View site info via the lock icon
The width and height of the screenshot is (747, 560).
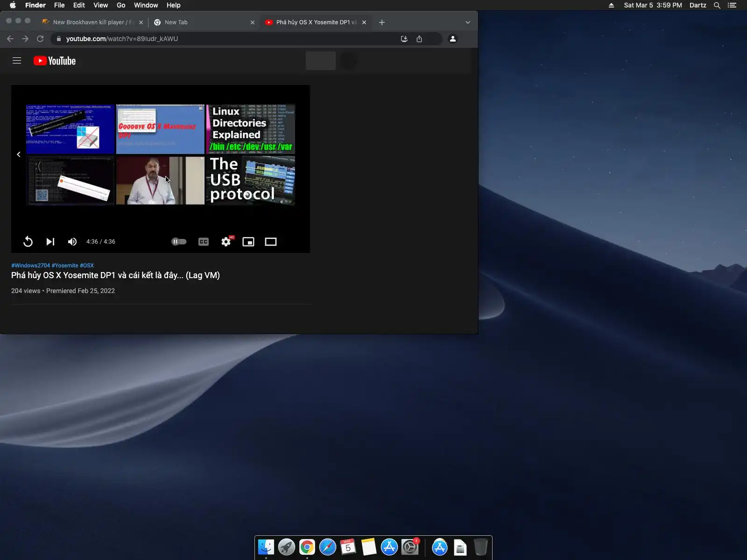point(58,39)
